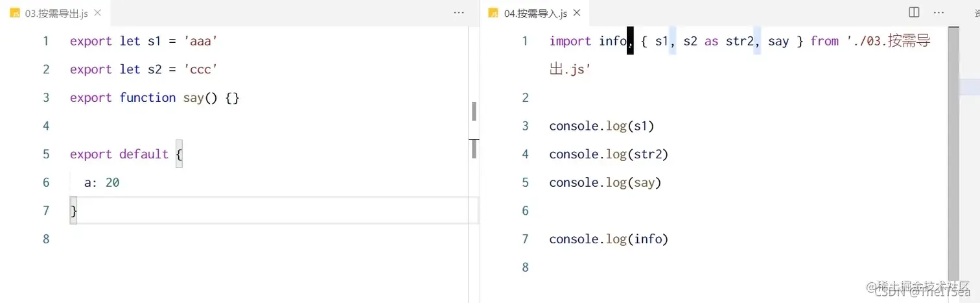Viewport: 980px width, 303px height.
Task: Split the right editor with split icon
Action: [x=914, y=12]
